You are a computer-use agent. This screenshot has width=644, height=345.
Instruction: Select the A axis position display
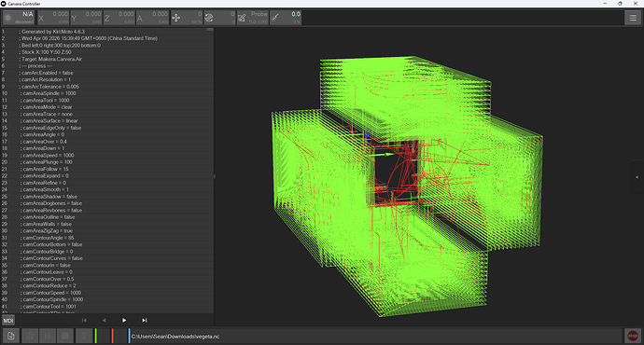[152, 18]
